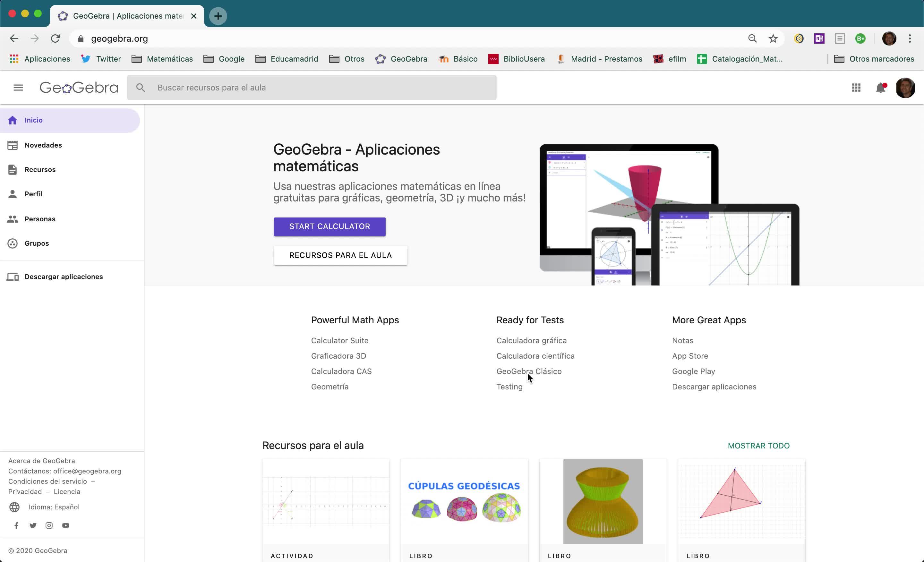Image resolution: width=924 pixels, height=562 pixels.
Task: Click MOSTRAR TODO next to Recursos
Action: [x=758, y=446]
